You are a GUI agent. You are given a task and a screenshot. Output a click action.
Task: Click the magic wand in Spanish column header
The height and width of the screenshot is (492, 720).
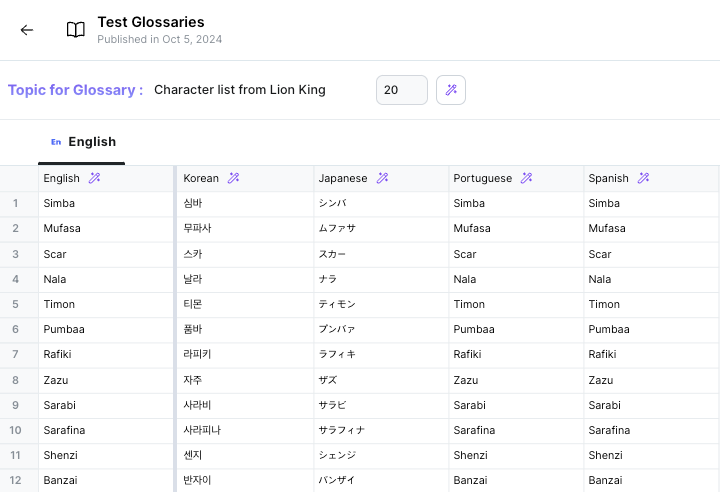tap(643, 178)
